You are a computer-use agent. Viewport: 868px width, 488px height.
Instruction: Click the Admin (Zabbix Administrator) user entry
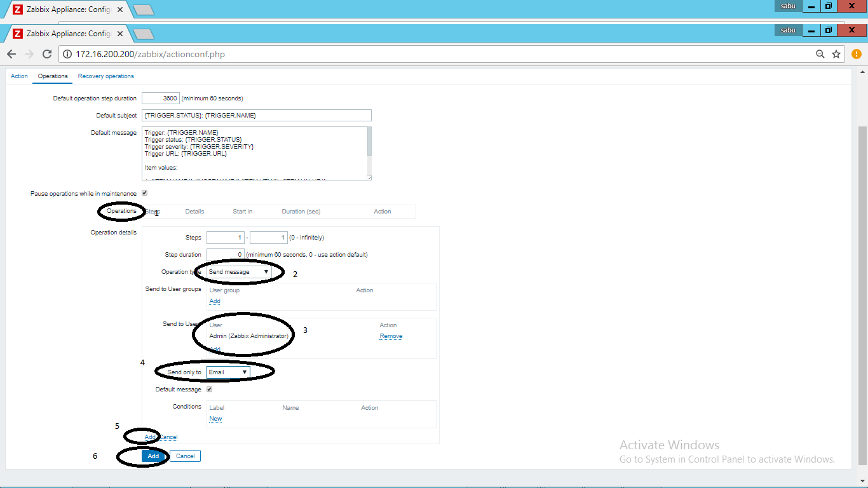pyautogui.click(x=249, y=336)
